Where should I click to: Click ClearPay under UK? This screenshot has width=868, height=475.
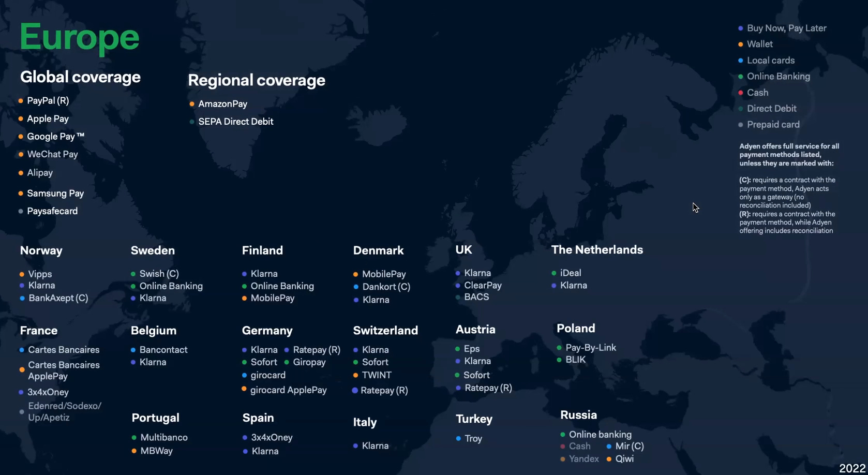click(x=483, y=286)
